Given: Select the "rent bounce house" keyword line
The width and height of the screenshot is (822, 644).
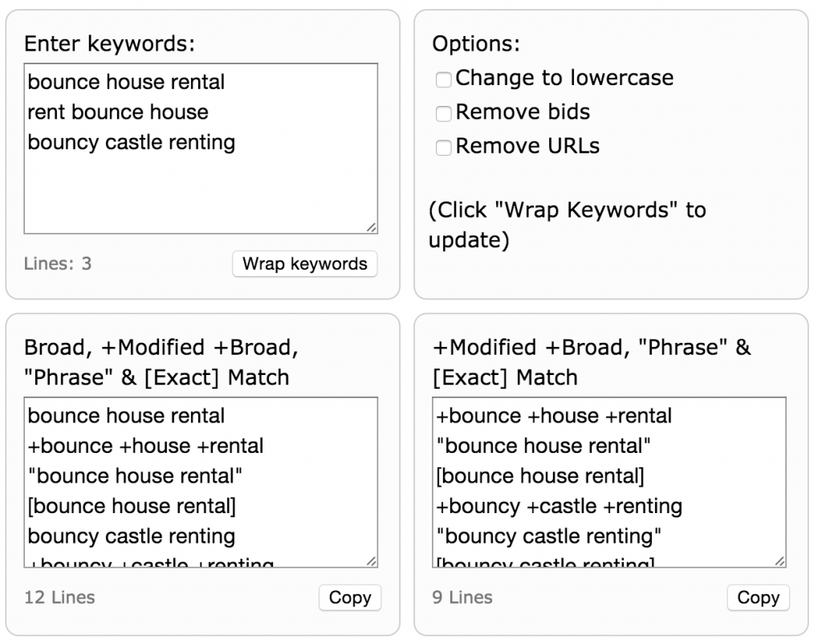Looking at the screenshot, I should click(x=118, y=112).
